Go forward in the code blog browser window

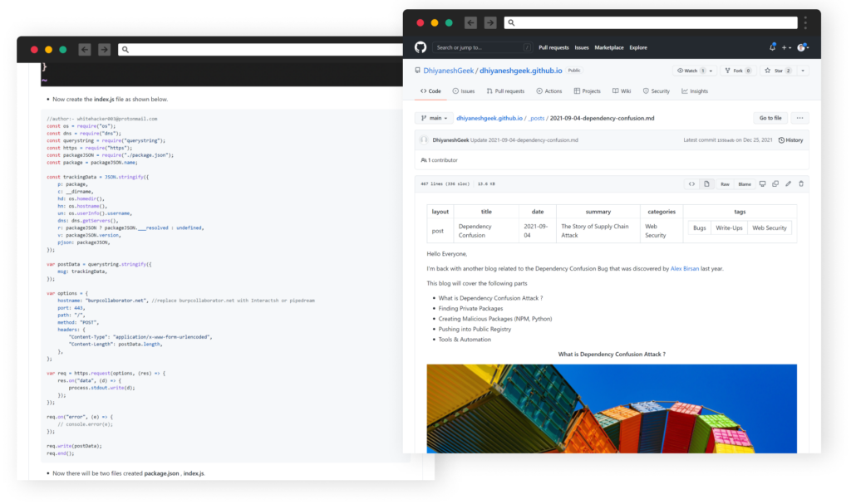104,49
